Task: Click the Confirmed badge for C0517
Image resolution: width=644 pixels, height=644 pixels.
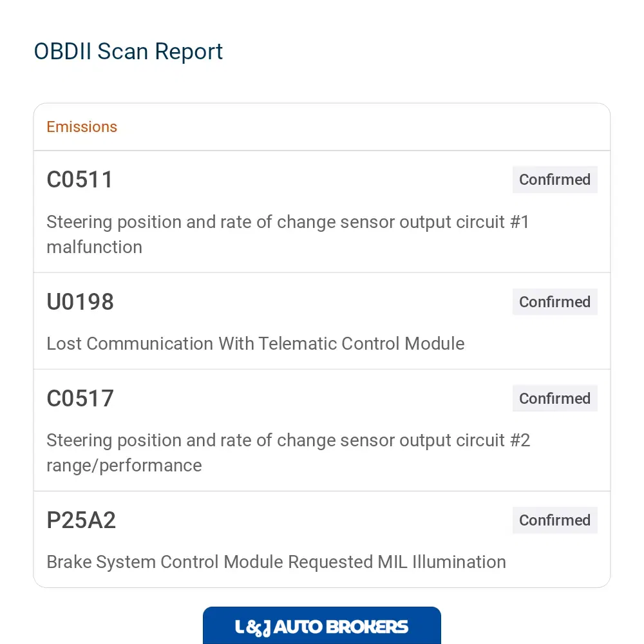Action: [x=555, y=399]
